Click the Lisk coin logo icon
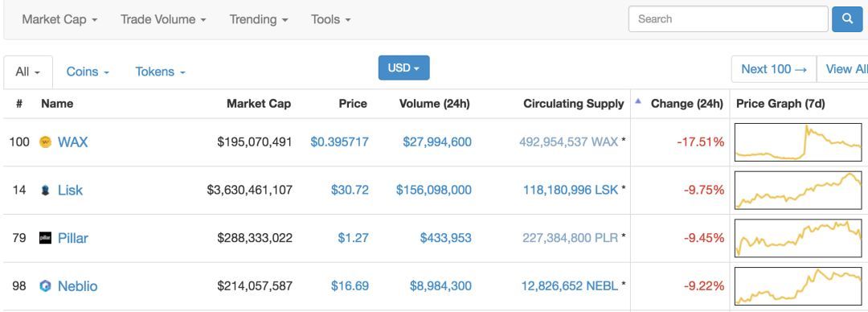868x312 pixels. pos(45,191)
